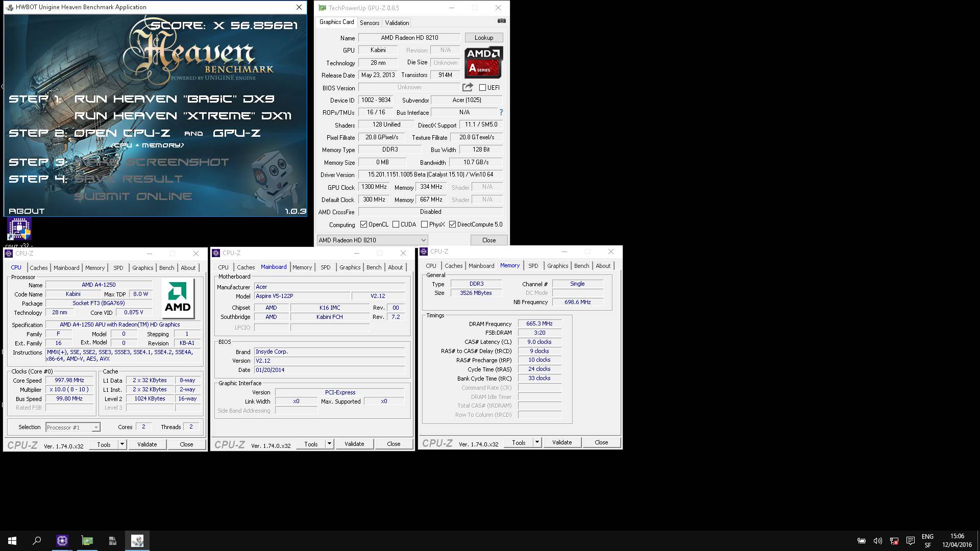Screen dimensions: 980x551
Task: Open the clock and date in taskbar
Action: coord(957,541)
